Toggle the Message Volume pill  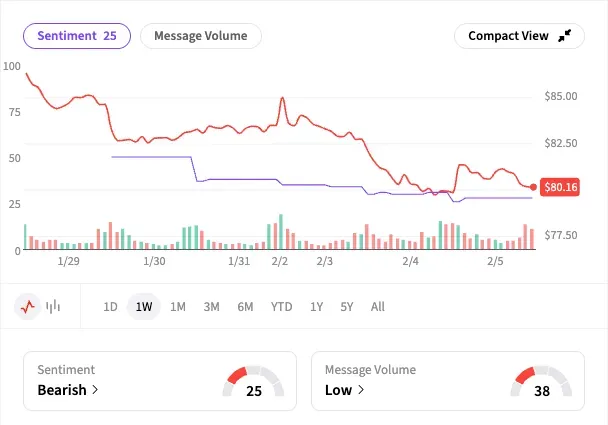pyautogui.click(x=200, y=36)
